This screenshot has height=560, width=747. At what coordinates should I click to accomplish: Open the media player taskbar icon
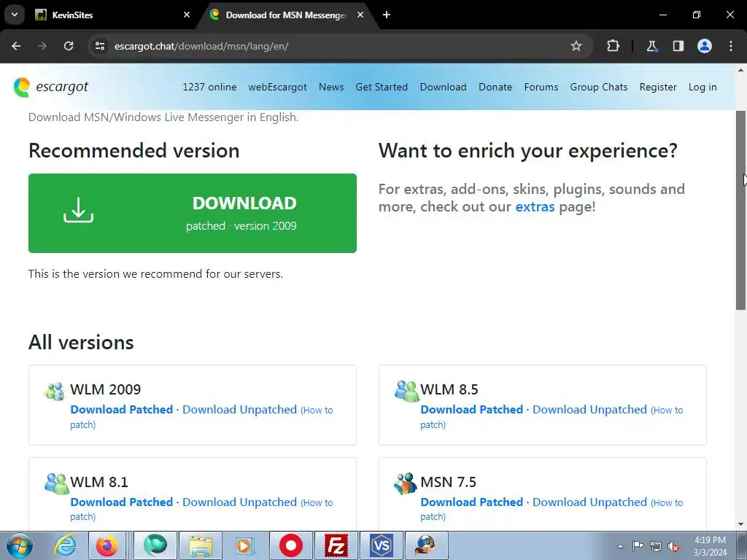coord(245,545)
